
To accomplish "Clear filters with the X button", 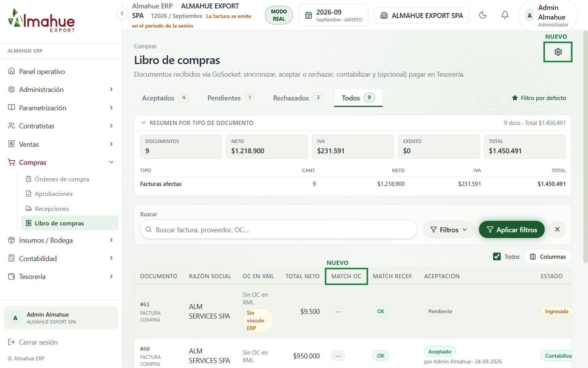I will tap(557, 230).
